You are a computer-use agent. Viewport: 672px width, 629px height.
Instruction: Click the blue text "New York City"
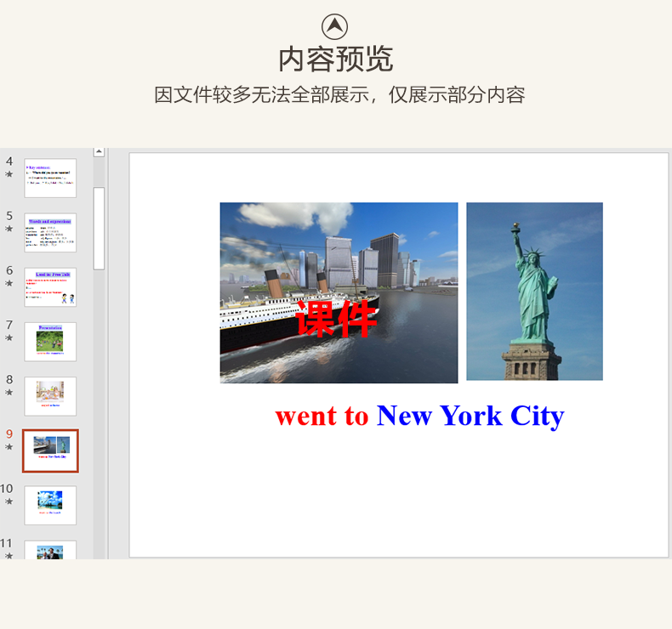[x=470, y=416]
